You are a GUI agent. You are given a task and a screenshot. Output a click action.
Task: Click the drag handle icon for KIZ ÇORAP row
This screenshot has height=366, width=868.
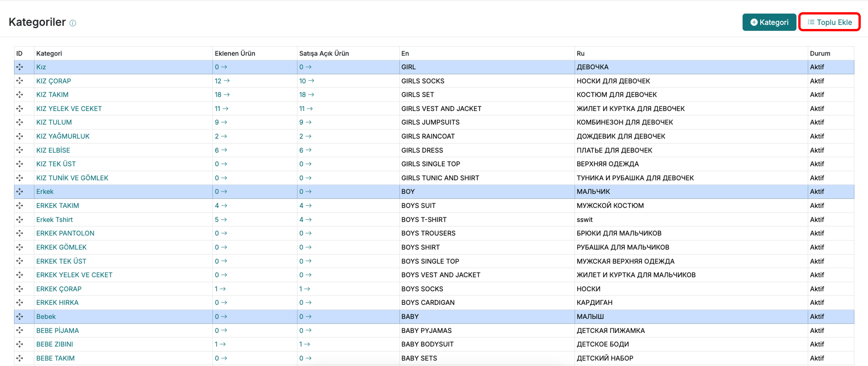pyautogui.click(x=19, y=81)
